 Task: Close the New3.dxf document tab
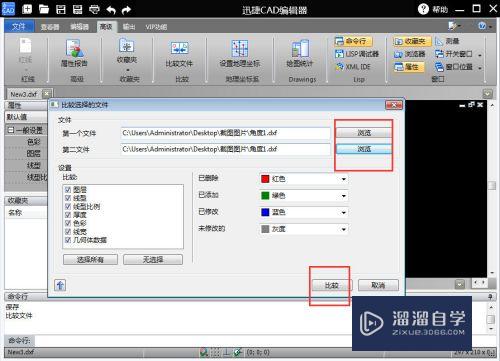coord(47,94)
